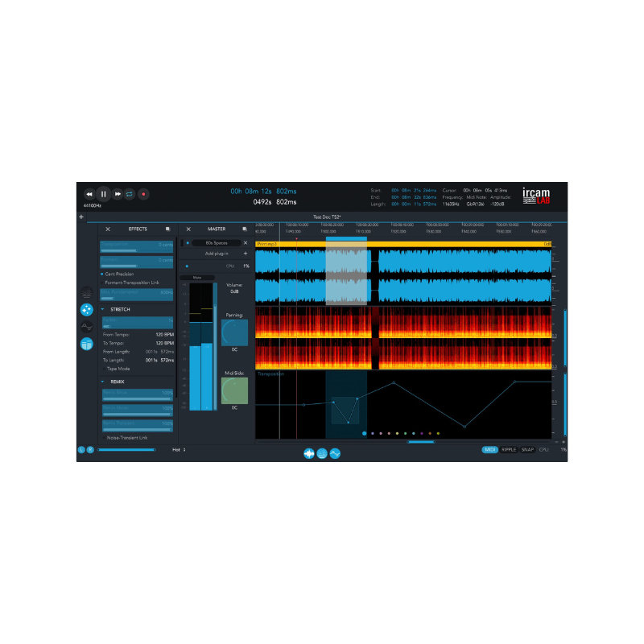Image resolution: width=644 pixels, height=644 pixels.
Task: Open the Effects sparkle sidebar icon
Action: tap(87, 310)
